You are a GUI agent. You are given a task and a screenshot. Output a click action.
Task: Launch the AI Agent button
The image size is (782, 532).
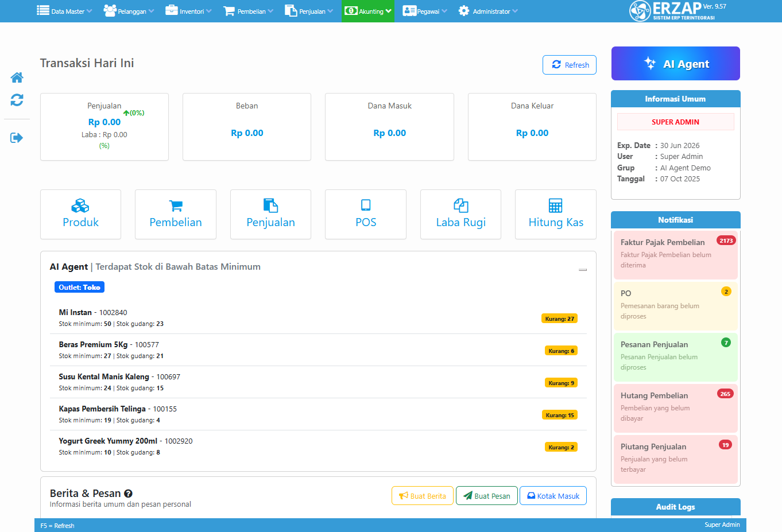coord(675,64)
